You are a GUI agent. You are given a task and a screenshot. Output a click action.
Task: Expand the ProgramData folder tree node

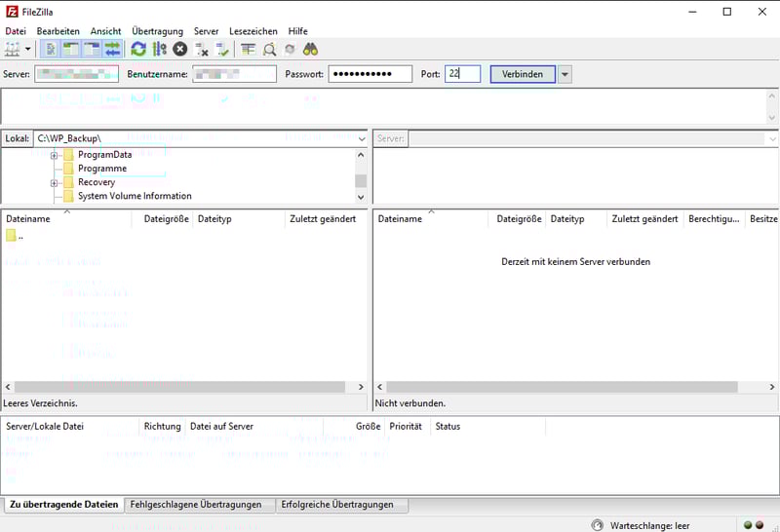(x=55, y=155)
